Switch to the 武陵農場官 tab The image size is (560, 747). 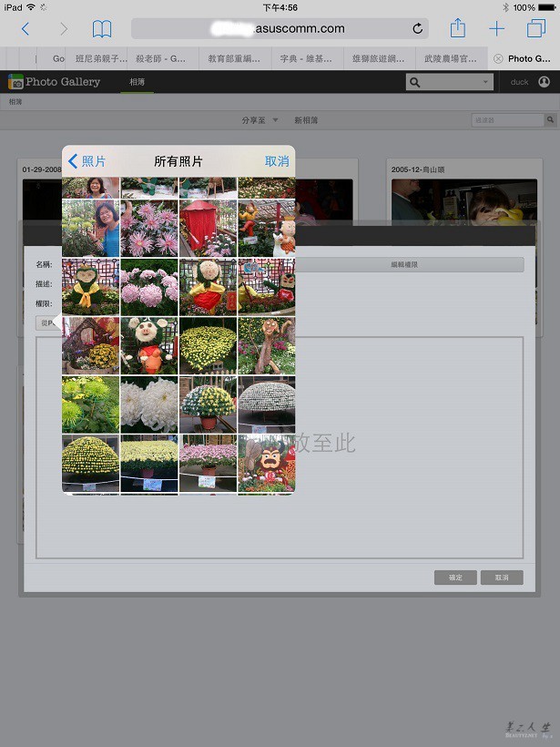pos(451,58)
